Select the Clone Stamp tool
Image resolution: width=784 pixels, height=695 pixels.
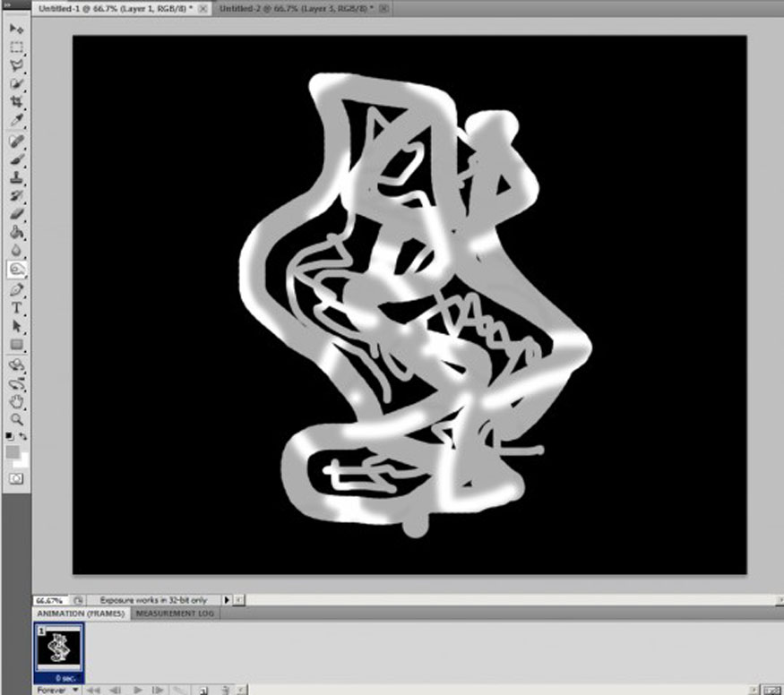[x=16, y=177]
